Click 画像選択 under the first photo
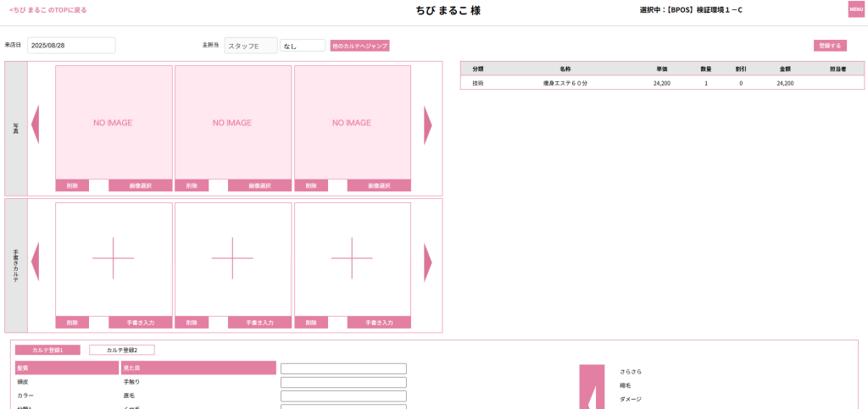Image resolution: width=868 pixels, height=409 pixels. tap(141, 185)
